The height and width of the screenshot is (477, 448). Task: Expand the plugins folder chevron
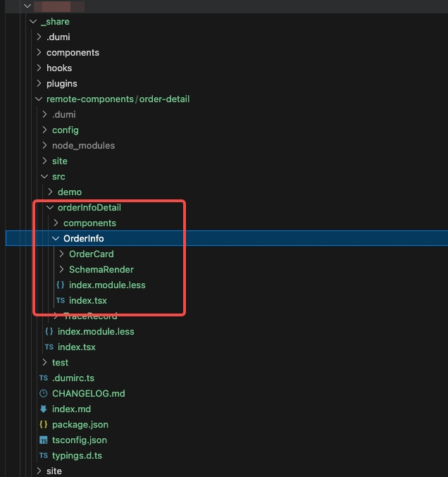[x=39, y=83]
